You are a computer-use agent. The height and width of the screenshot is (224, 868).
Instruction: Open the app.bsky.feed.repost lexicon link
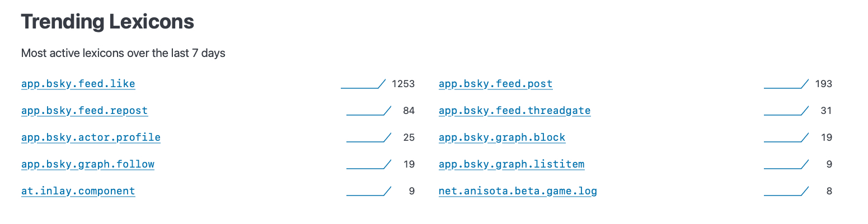[x=85, y=111]
